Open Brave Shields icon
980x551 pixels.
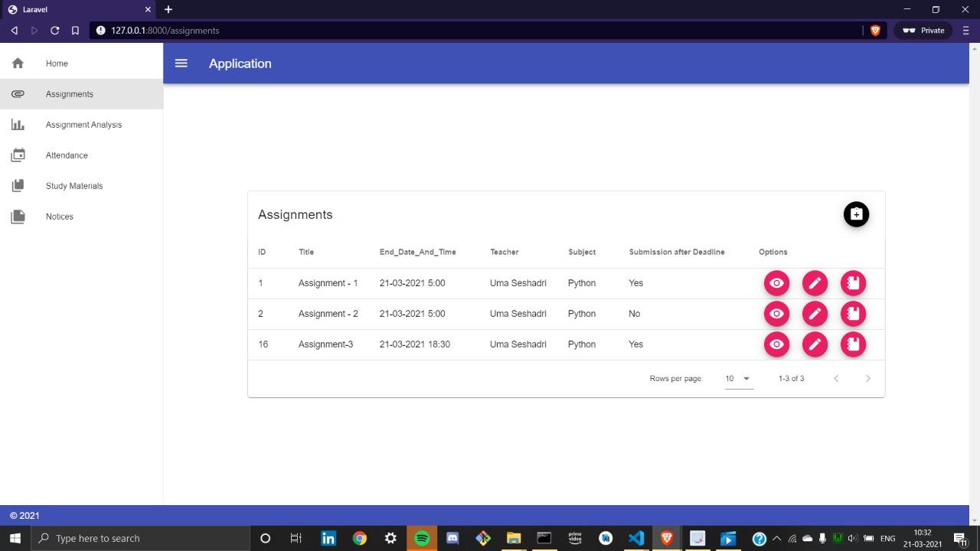875,31
